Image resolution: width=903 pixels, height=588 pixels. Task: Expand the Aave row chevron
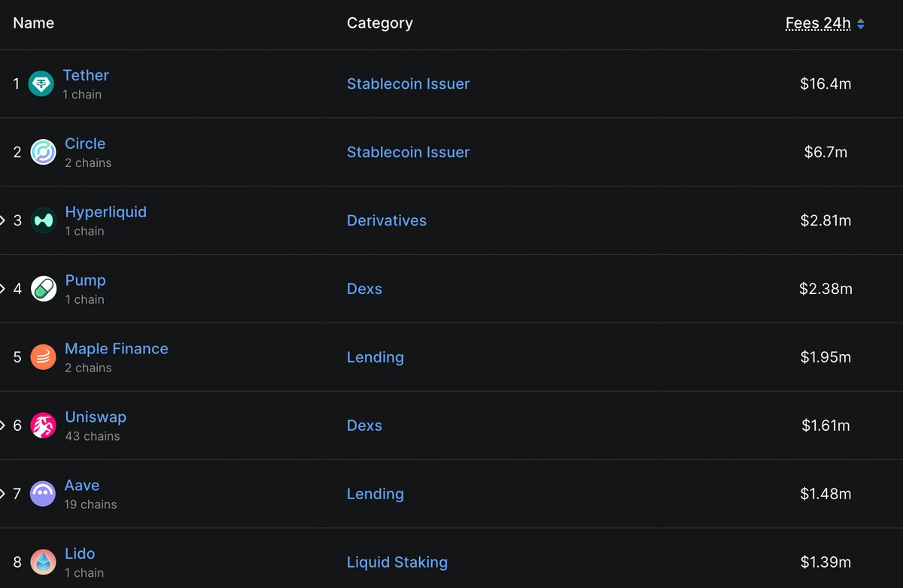[x=3, y=494]
